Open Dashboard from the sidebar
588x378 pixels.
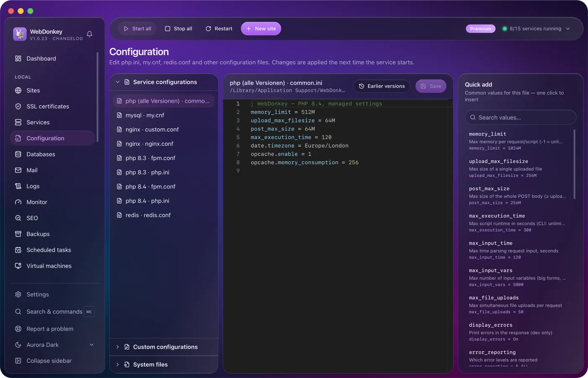tap(52, 58)
